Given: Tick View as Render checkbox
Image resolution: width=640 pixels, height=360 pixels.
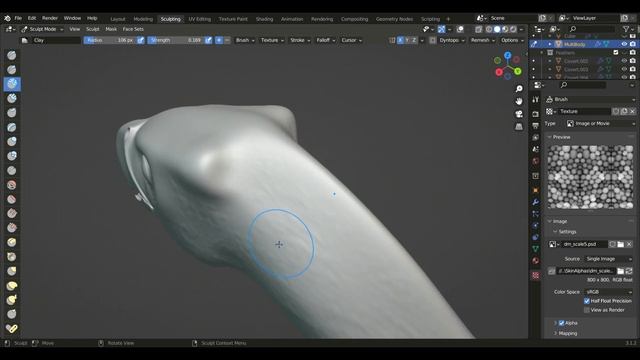Looking at the screenshot, I should tap(587, 310).
